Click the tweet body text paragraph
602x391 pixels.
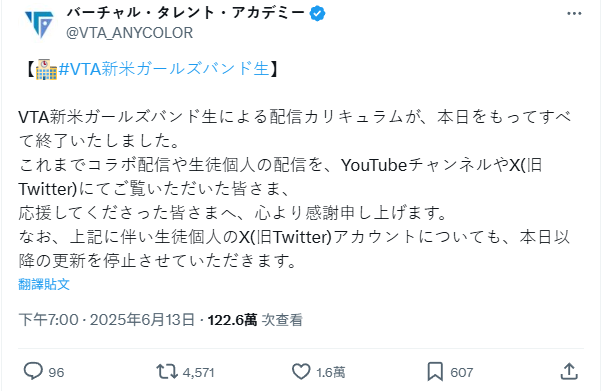[x=295, y=189]
